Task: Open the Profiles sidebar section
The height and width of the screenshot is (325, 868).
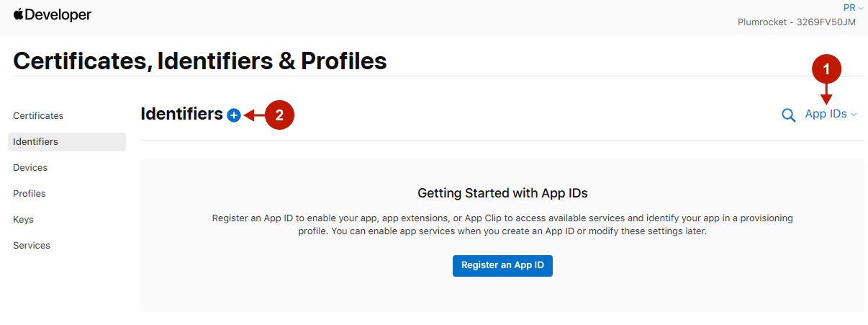Action: [30, 194]
